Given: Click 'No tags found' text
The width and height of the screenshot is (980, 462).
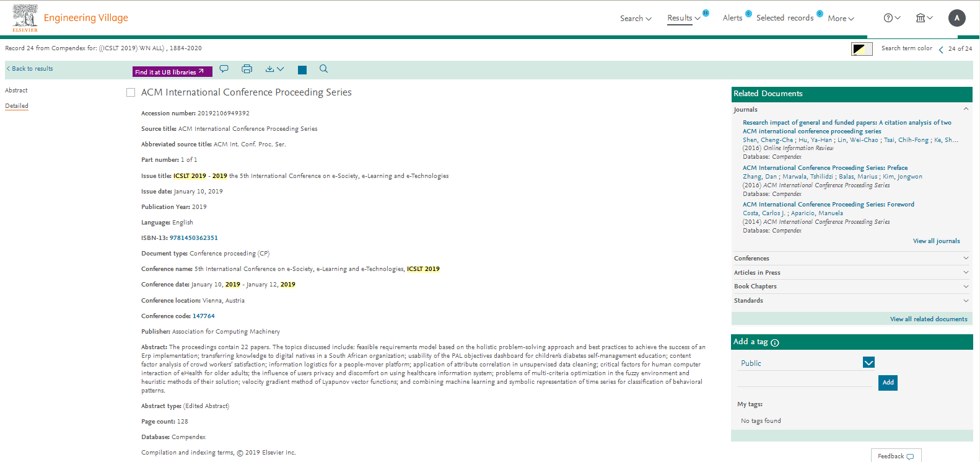Looking at the screenshot, I should point(761,421).
